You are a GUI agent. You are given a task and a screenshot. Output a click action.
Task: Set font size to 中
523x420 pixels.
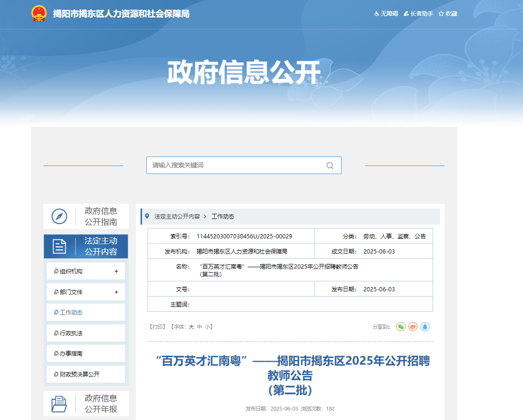pos(199,327)
